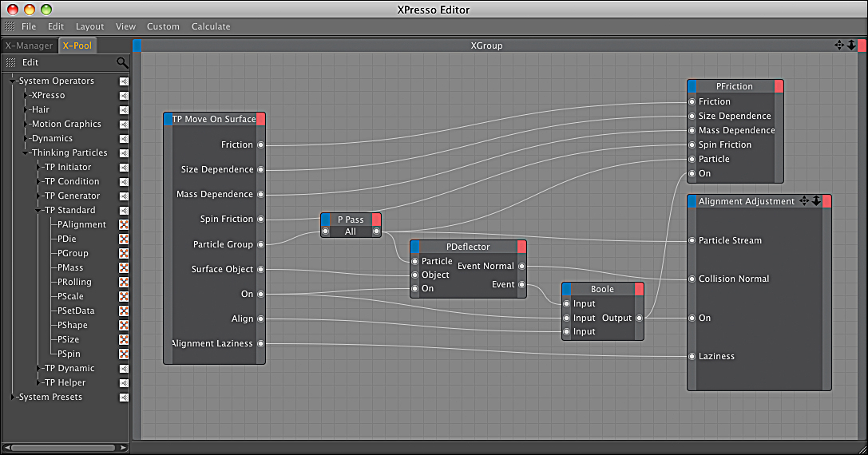Select the P Pass node title
868x455 pixels.
click(351, 220)
